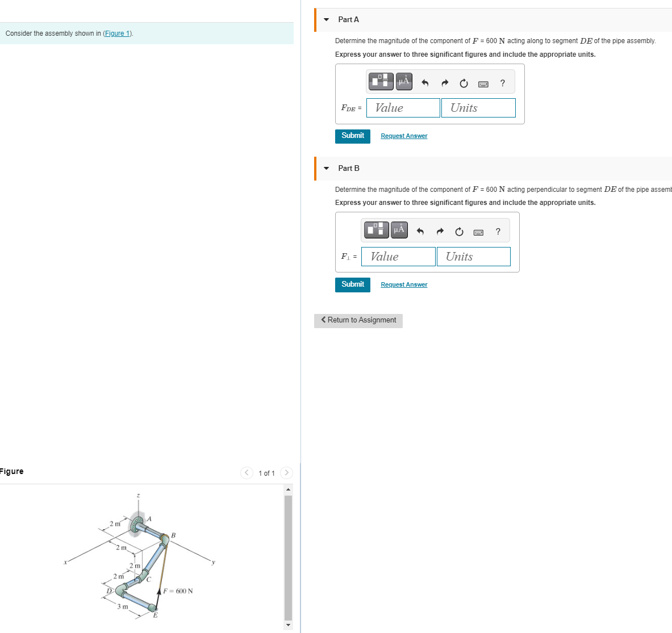The image size is (672, 633).
Task: Click the FDE Value input field
Action: coord(403,108)
